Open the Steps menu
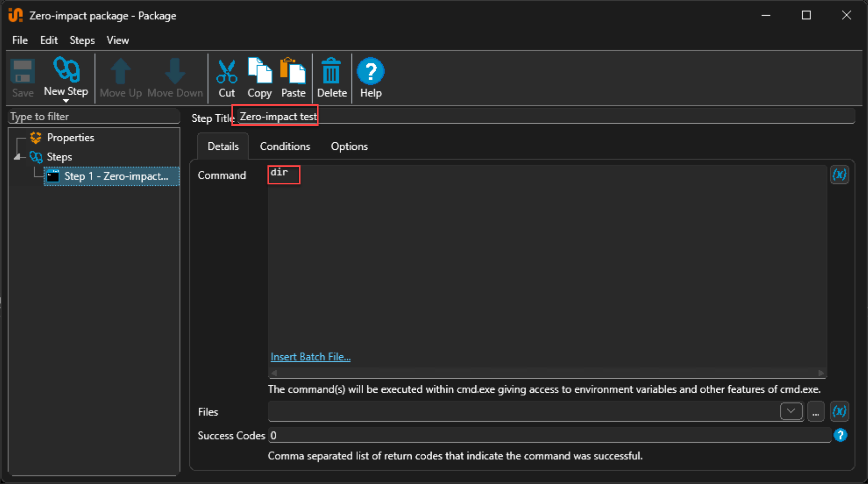 click(x=82, y=40)
